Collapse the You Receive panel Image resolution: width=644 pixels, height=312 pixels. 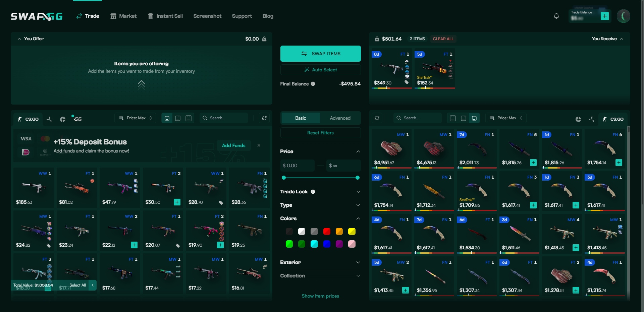click(x=622, y=39)
